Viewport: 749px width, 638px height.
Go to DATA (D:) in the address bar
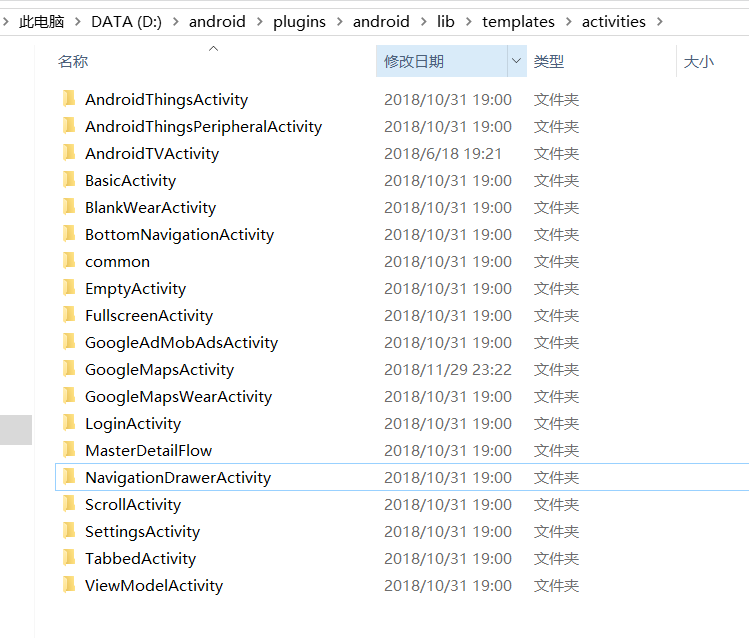127,22
